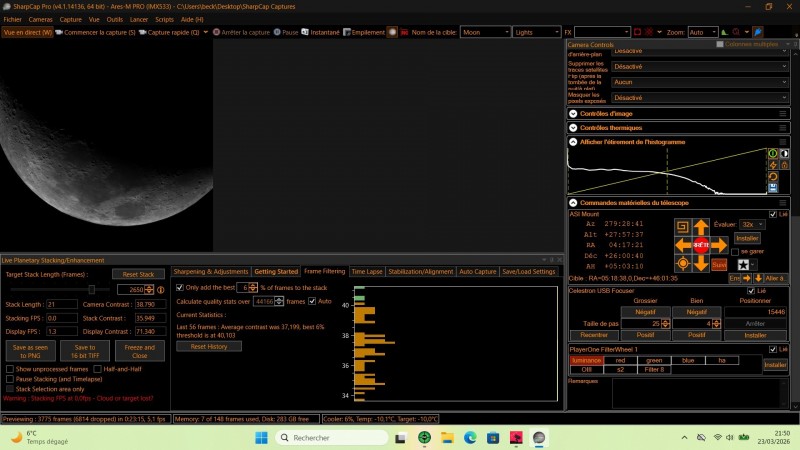
Task: Collapse Afficher l'étirement de l'histogramme section
Action: (x=573, y=142)
